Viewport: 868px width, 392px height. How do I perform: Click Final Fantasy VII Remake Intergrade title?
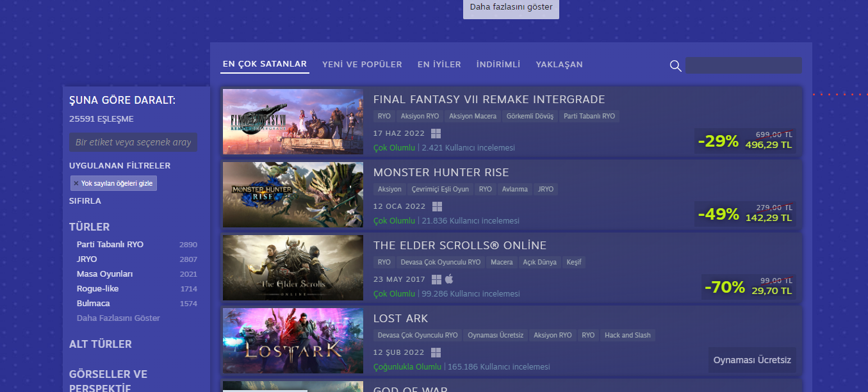pos(489,100)
